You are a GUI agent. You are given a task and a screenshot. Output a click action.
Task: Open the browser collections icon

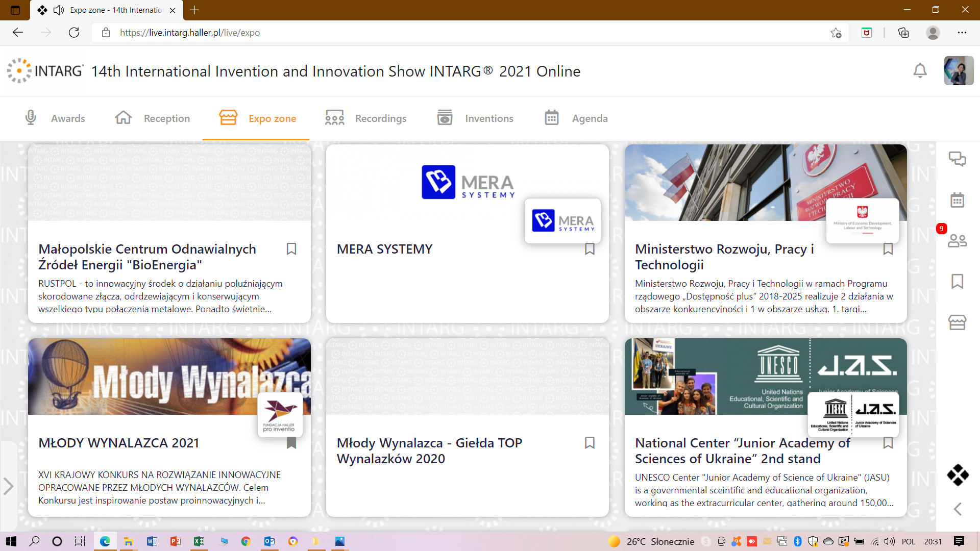903,33
